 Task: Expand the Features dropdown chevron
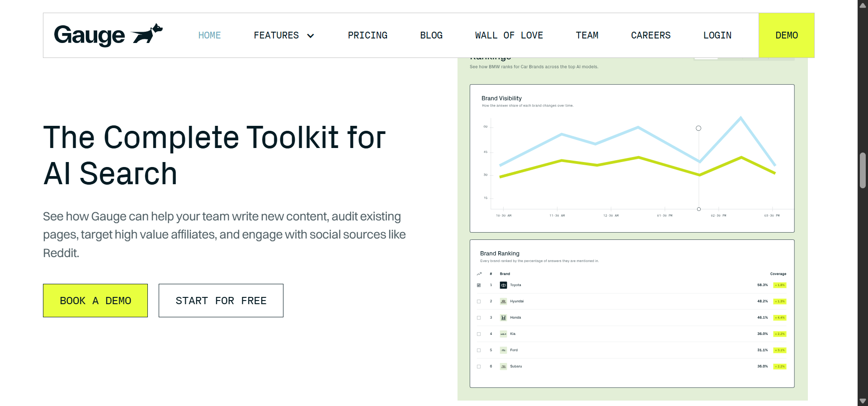click(x=311, y=36)
